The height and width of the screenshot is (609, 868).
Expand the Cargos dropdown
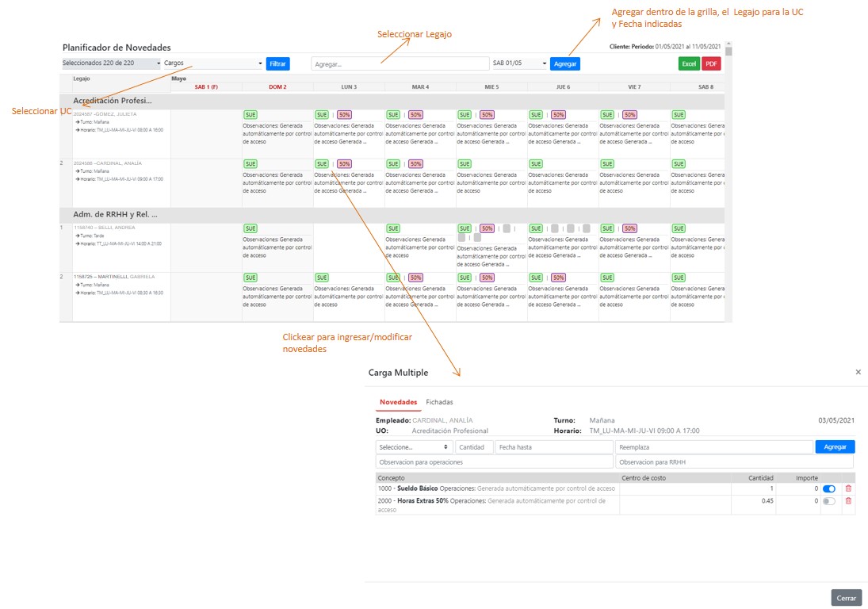click(212, 63)
